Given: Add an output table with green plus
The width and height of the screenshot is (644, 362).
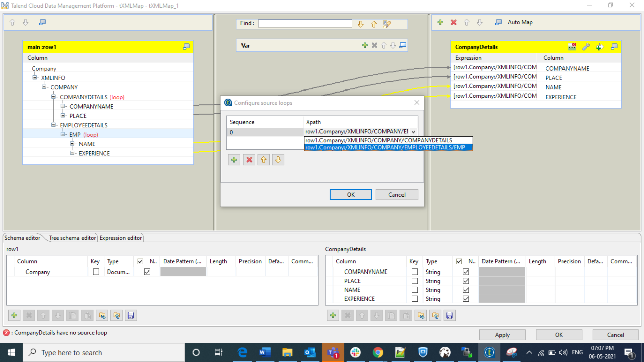Looking at the screenshot, I should [x=440, y=22].
